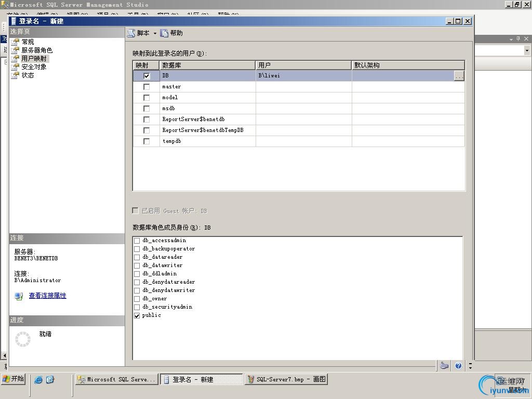
Task: Open the 开始 Start button
Action: tap(13, 379)
